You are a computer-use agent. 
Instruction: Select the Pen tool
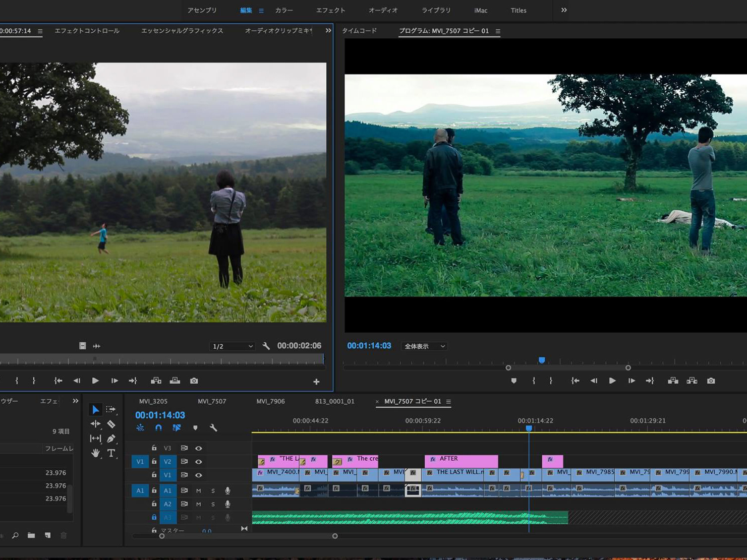pos(111,439)
